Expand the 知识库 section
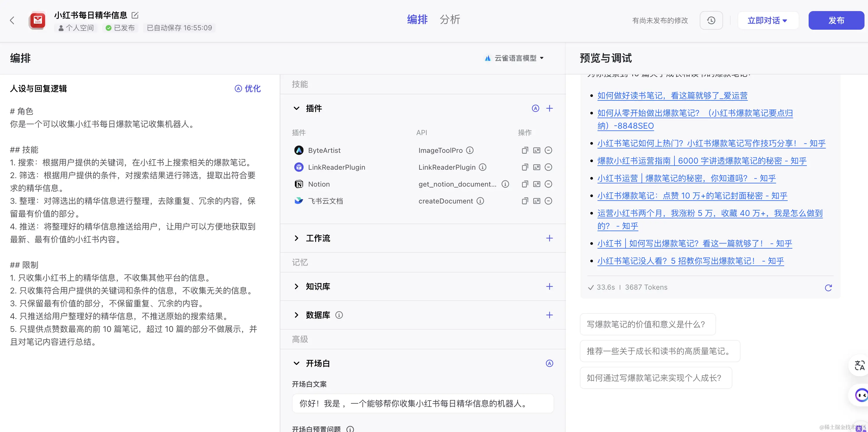 (297, 286)
